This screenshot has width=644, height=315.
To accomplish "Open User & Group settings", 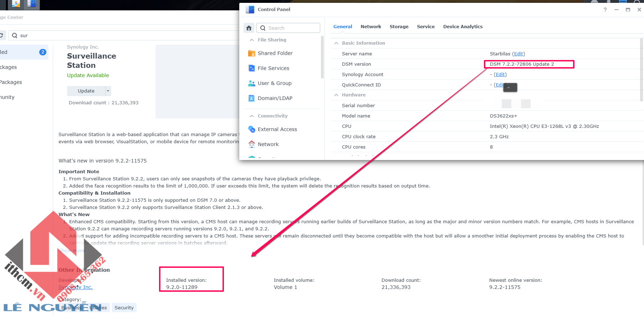I will point(275,83).
